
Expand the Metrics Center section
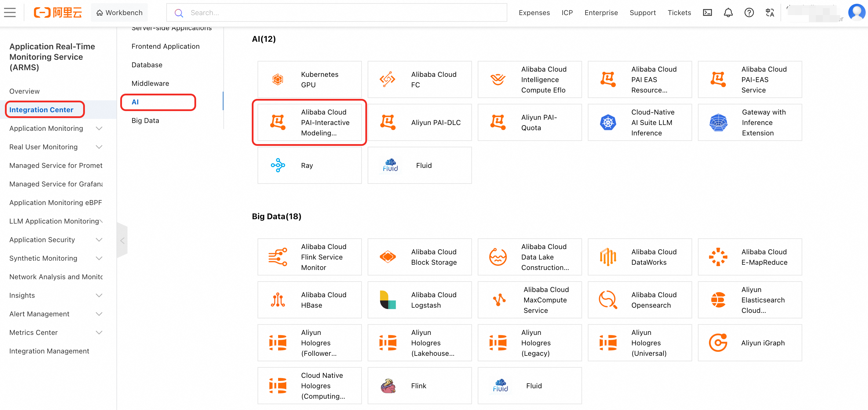click(x=99, y=333)
